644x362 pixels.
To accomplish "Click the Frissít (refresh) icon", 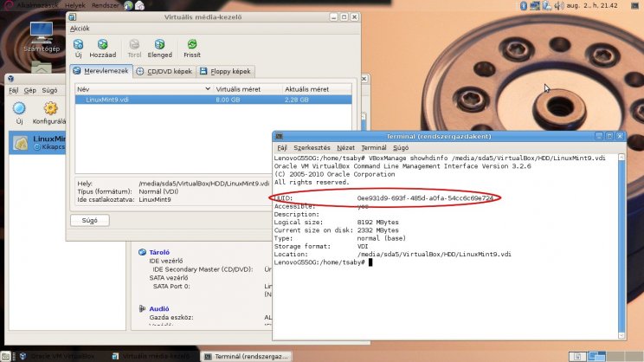I will (x=192, y=44).
